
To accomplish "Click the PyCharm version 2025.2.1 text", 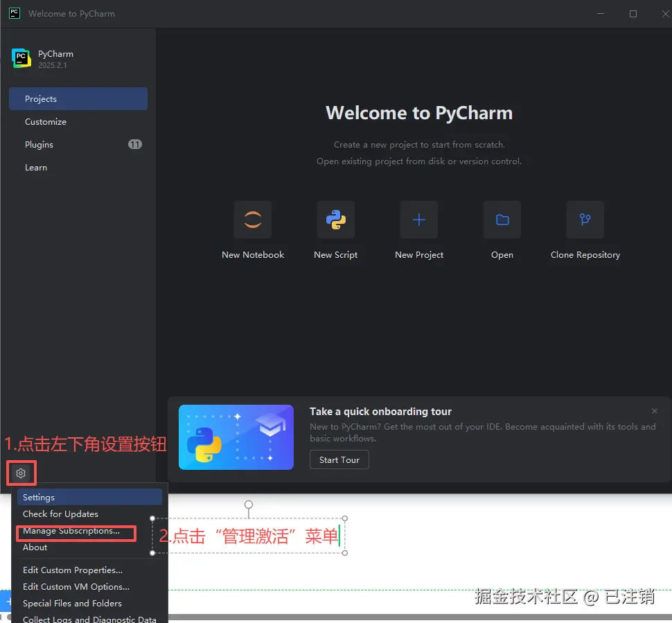I will pyautogui.click(x=52, y=65).
